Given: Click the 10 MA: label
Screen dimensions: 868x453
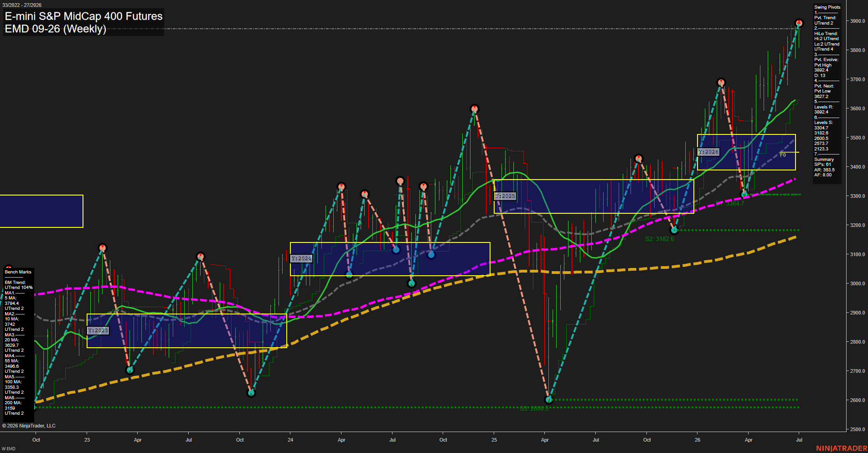Looking at the screenshot, I should (12, 319).
